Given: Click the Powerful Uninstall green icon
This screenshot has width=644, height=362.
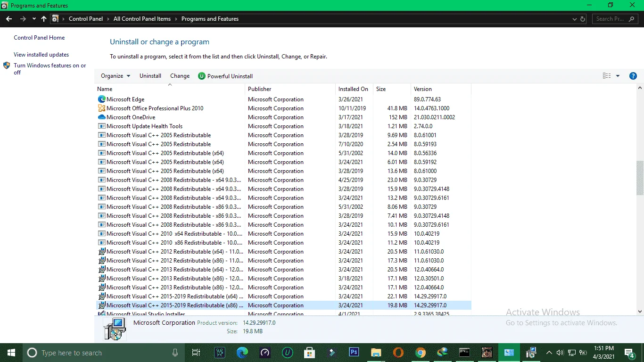Looking at the screenshot, I should click(202, 76).
